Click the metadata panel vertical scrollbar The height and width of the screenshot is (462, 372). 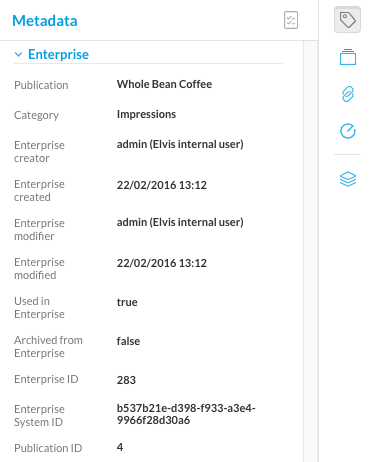point(311,251)
